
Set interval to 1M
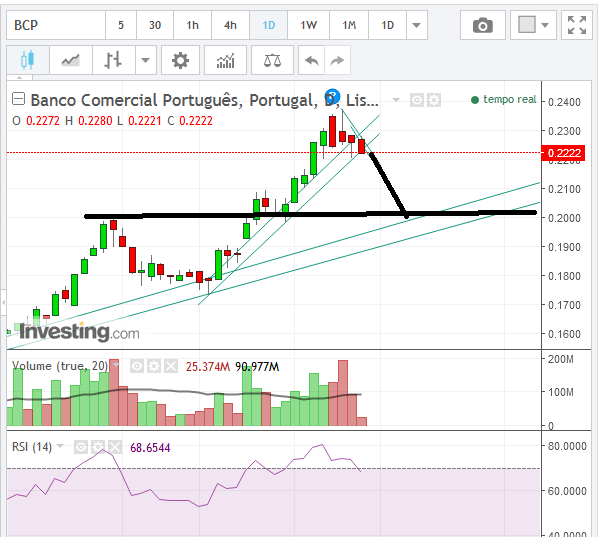coord(349,26)
